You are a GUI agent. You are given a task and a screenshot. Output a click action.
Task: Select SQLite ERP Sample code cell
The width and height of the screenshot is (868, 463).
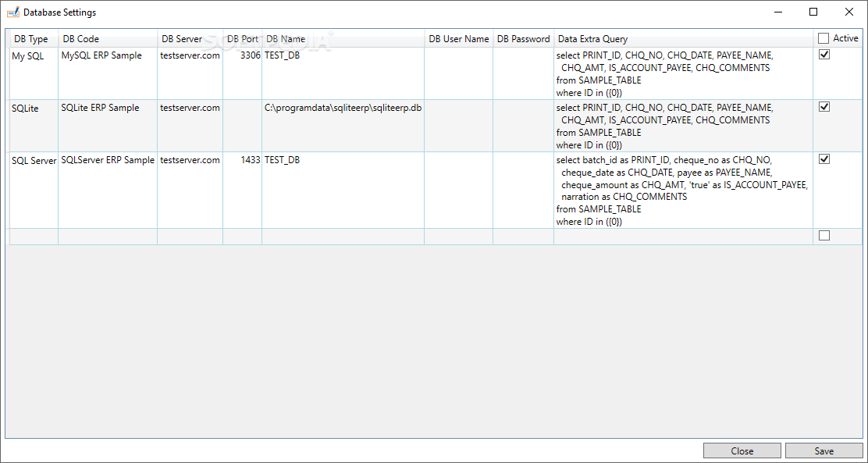coord(108,125)
